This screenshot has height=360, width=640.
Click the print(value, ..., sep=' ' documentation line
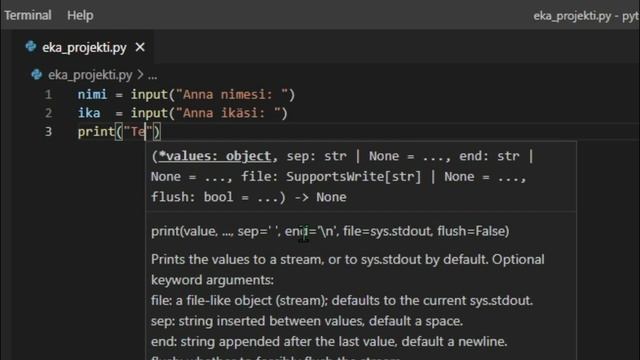[x=330, y=231]
